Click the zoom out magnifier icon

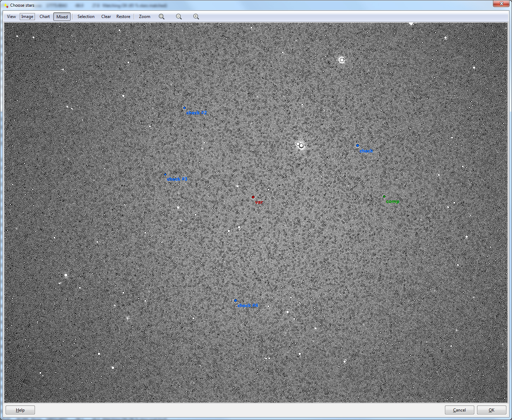[x=179, y=17]
